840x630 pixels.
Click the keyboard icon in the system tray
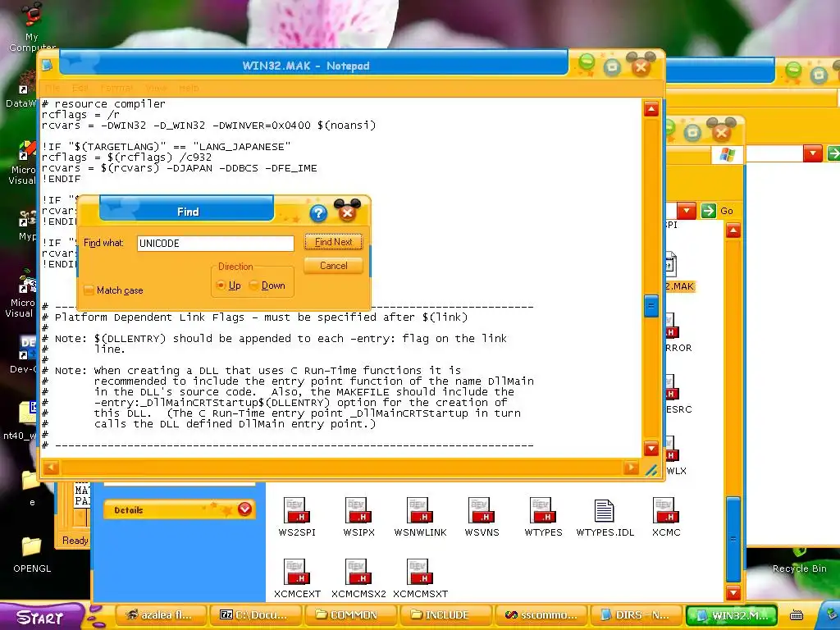(x=797, y=615)
